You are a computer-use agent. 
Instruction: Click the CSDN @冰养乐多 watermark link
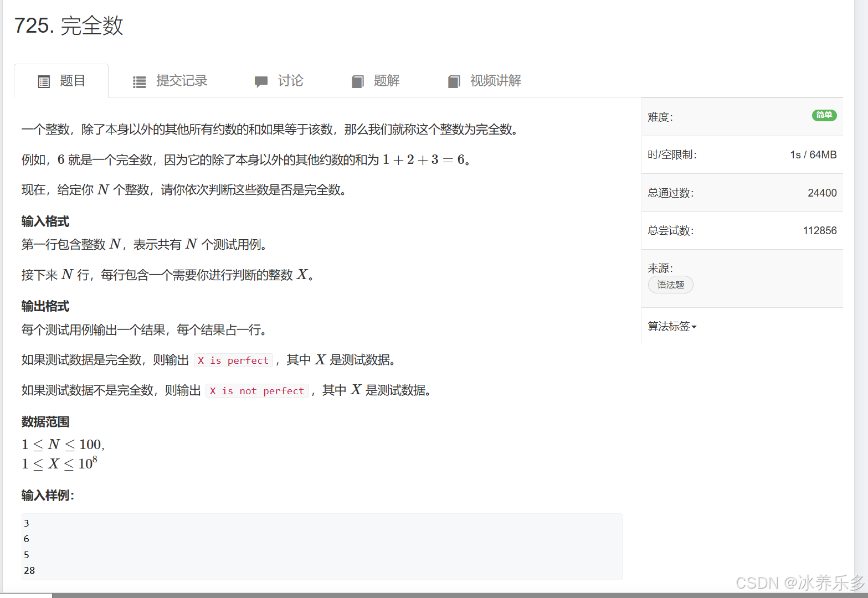[800, 582]
